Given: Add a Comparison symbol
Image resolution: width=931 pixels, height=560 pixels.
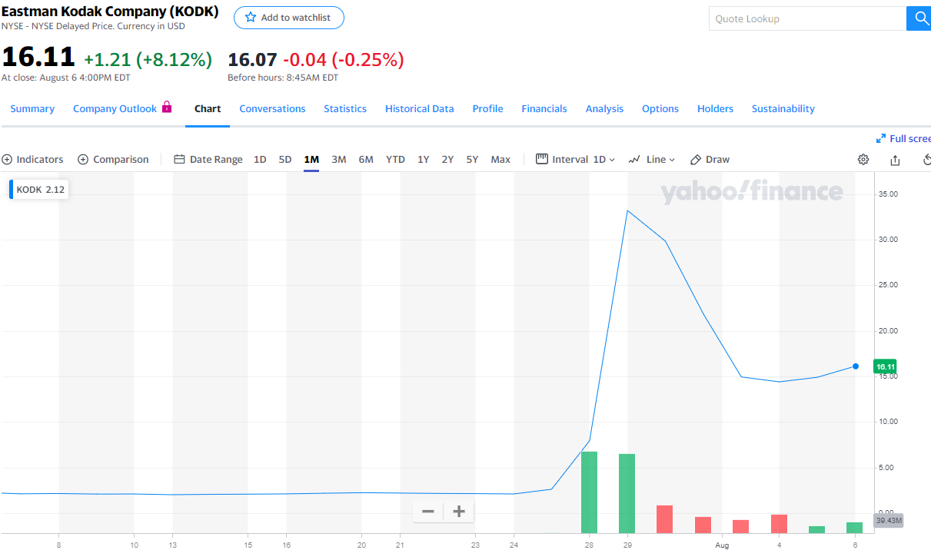Looking at the screenshot, I should [x=113, y=160].
